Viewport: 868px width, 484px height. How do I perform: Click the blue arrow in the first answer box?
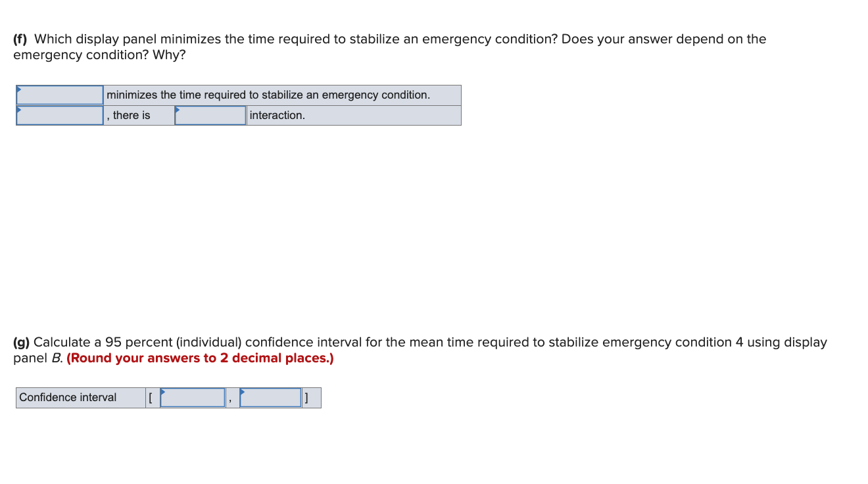point(20,89)
